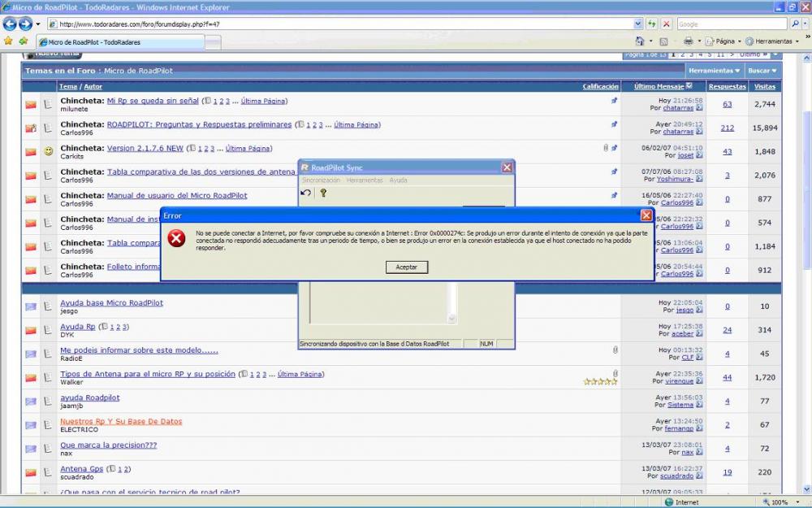Close the Error dialog with X
The height and width of the screenshot is (508, 812).
click(646, 215)
